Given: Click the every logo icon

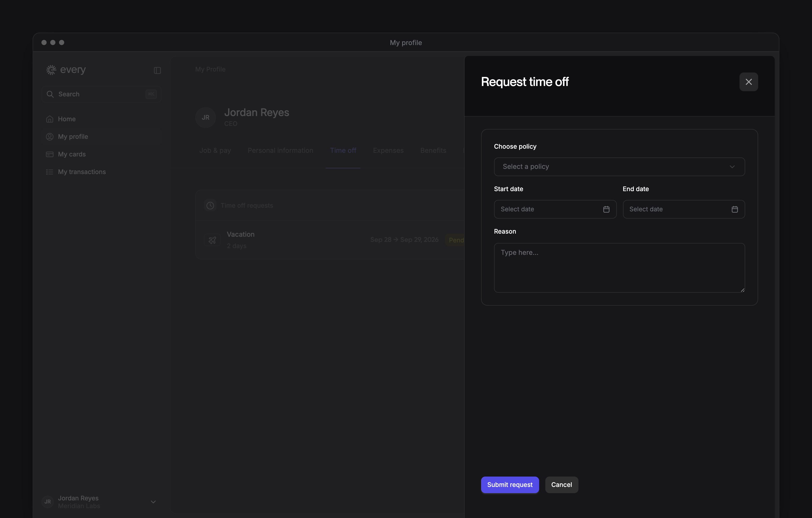Looking at the screenshot, I should coord(51,70).
